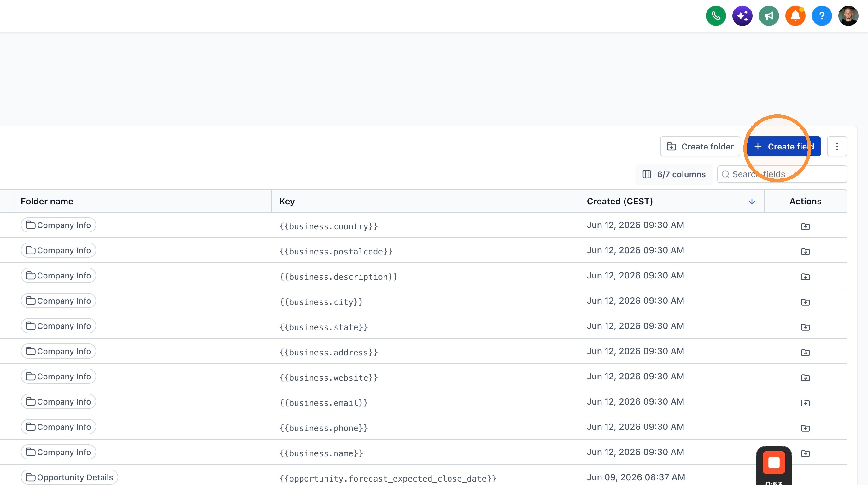Select the {{opportunity.forecast_expected_close_date}} key
Screen dimensions: 868x485
pyautogui.click(x=388, y=479)
